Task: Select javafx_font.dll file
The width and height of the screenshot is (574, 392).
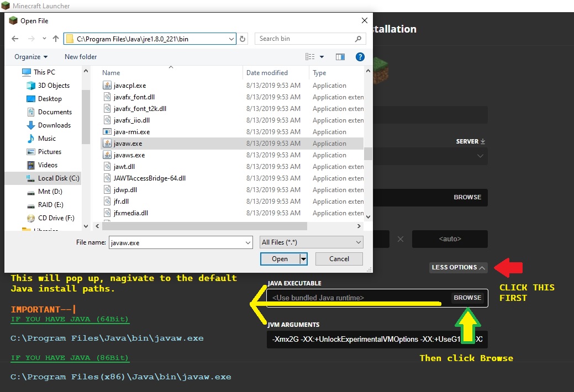Action: (x=134, y=97)
